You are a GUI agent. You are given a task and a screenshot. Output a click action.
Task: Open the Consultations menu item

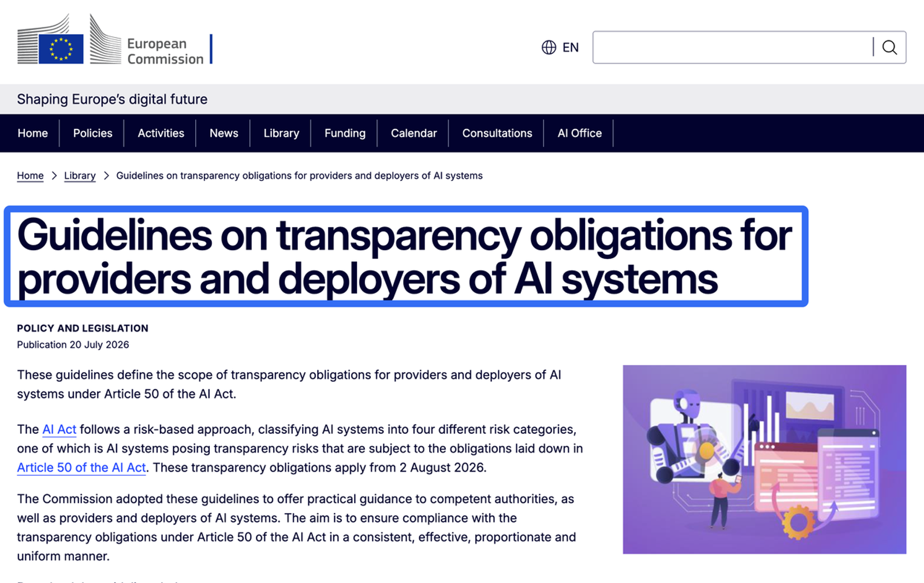[497, 133]
